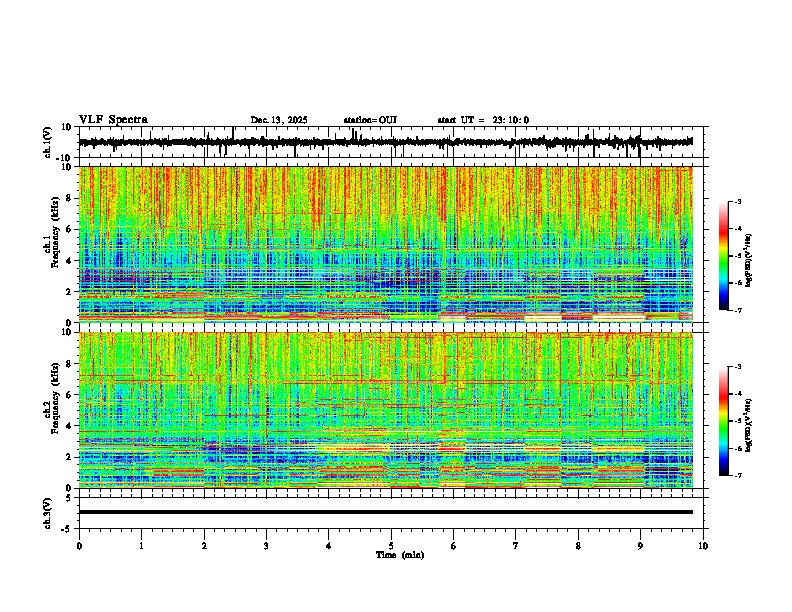This screenshot has height=612, width=792.
Task: Select the "start UT = 23:10:0" header text
Action: tap(483, 120)
